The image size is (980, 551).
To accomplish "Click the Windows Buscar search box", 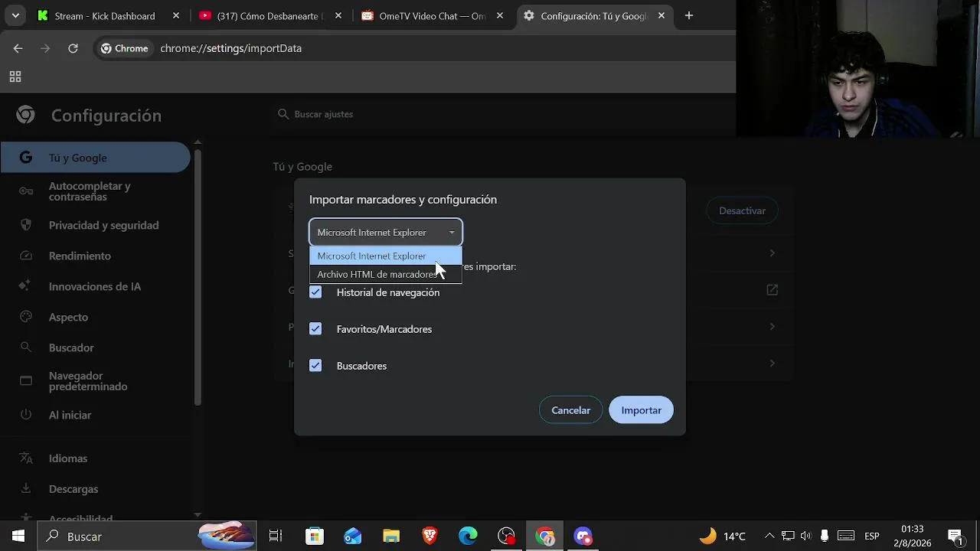I will [x=147, y=536].
